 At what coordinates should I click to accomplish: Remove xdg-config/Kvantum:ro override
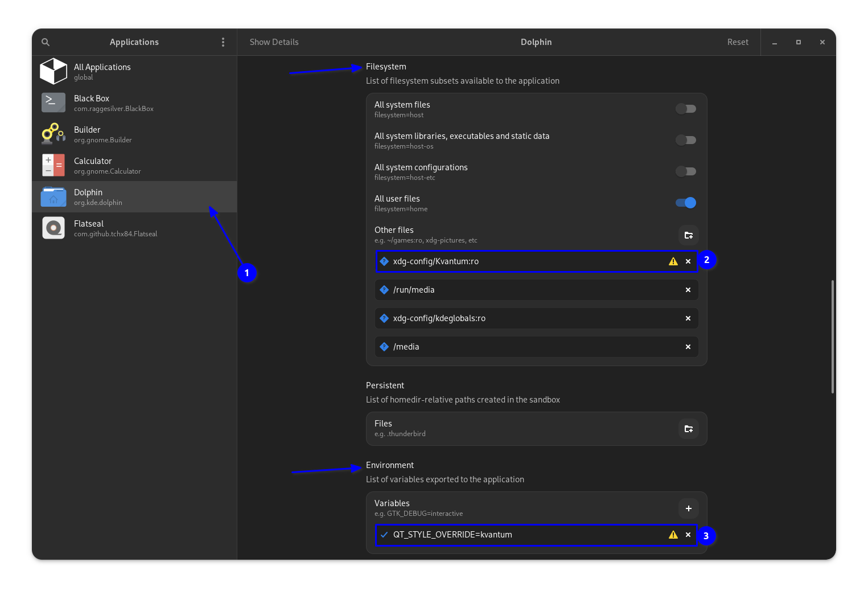point(688,261)
